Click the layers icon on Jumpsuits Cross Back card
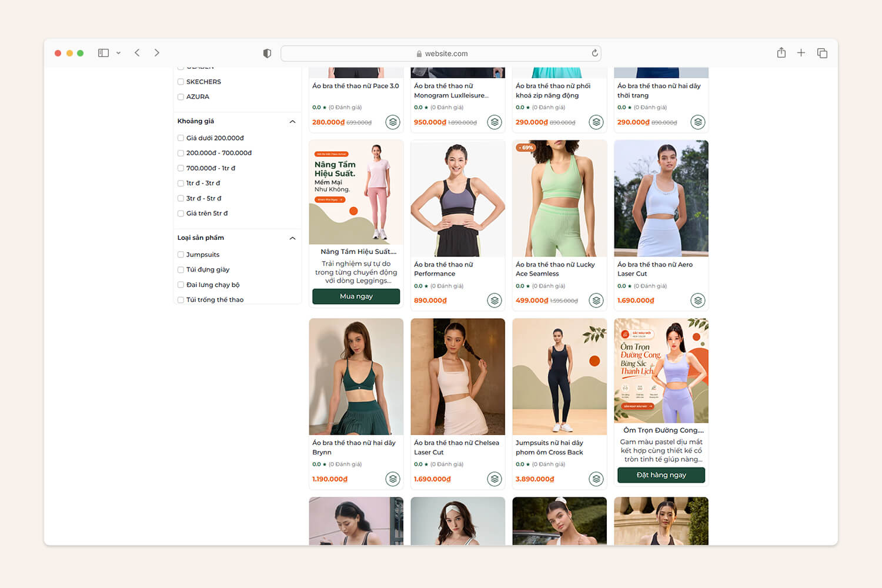The width and height of the screenshot is (882, 588). 596,479
